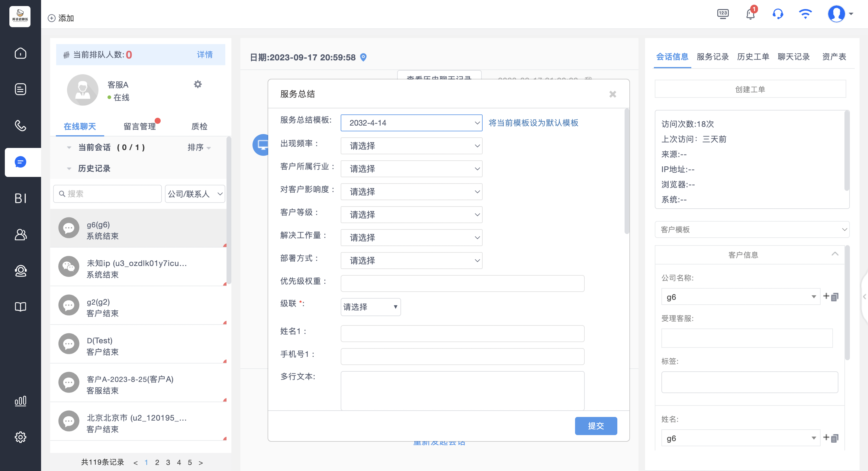868x471 pixels.
Task: Open the 服务总结模板 dropdown
Action: click(x=411, y=123)
